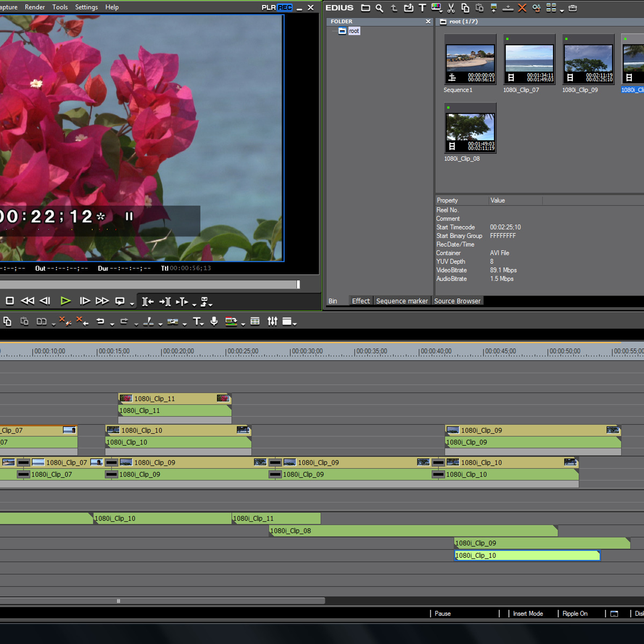Viewport: 644px width, 644px height.
Task: Expand Bin view mode dropdown arrow
Action: coord(562,11)
